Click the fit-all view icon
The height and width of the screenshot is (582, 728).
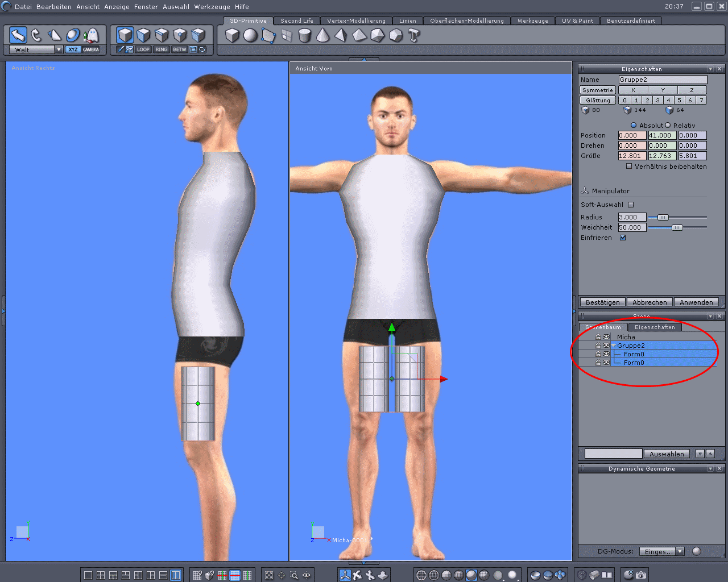click(269, 575)
